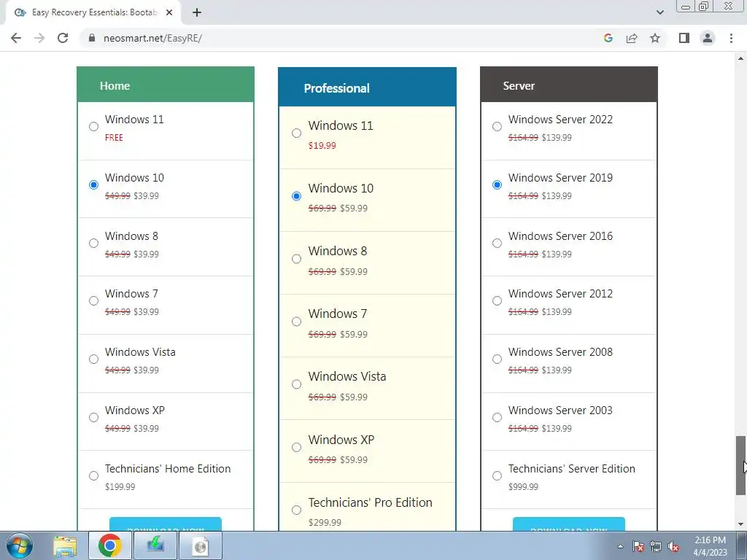
Task: Open the disc image taskbar app
Action: [x=201, y=545]
